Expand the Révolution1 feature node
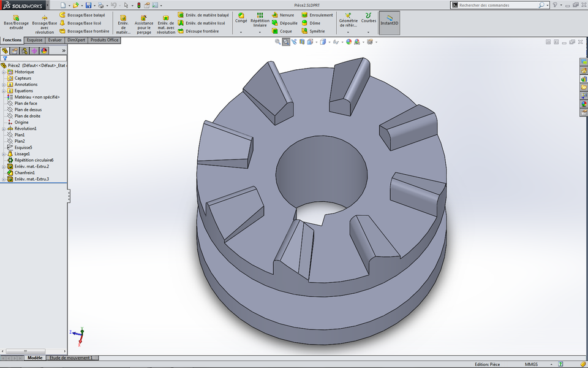This screenshot has width=588, height=368. pos(5,128)
